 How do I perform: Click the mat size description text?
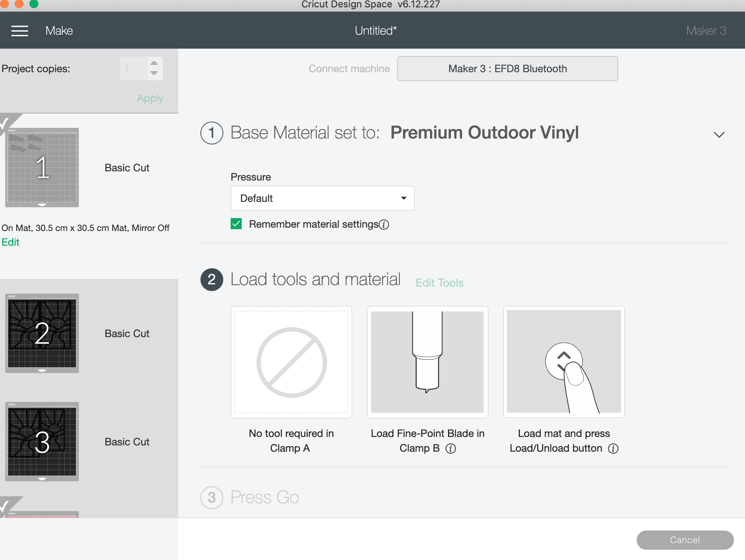[x=85, y=228]
